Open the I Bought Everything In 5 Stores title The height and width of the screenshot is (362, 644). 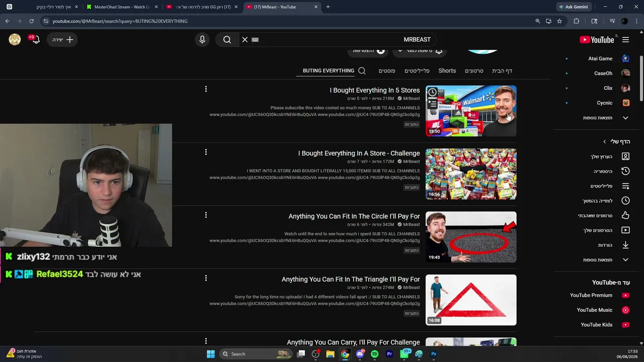pyautogui.click(x=375, y=90)
